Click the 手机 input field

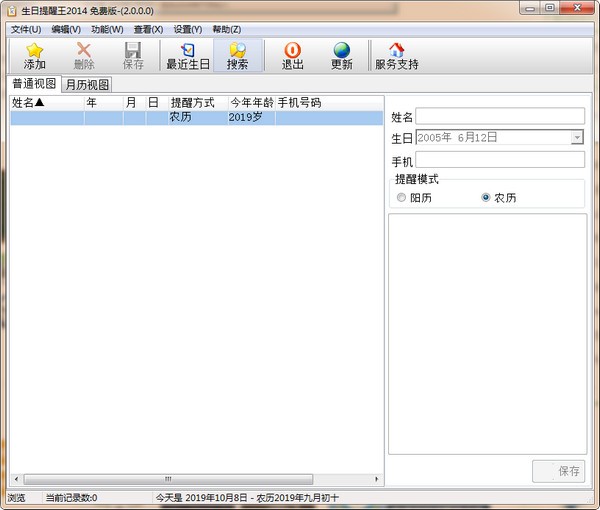coord(500,160)
